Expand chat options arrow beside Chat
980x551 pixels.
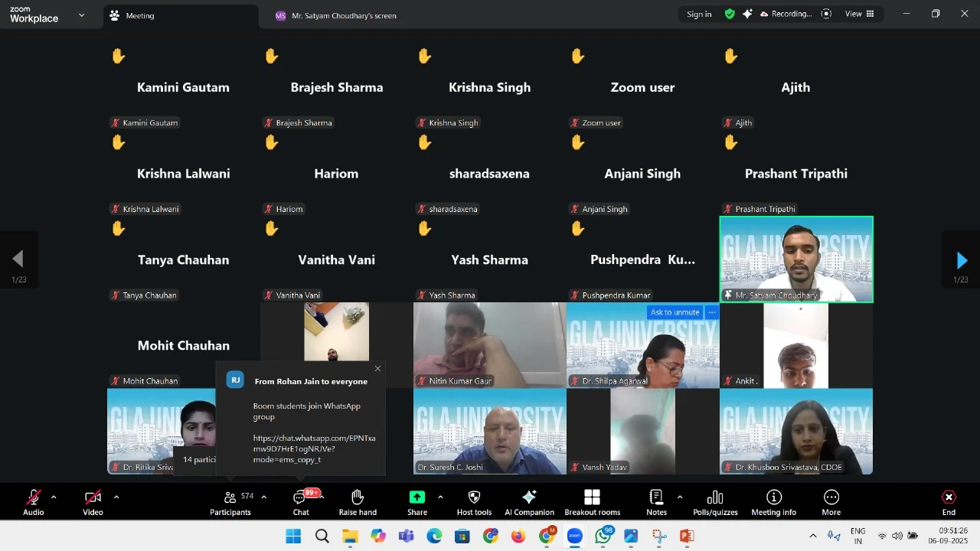[322, 497]
